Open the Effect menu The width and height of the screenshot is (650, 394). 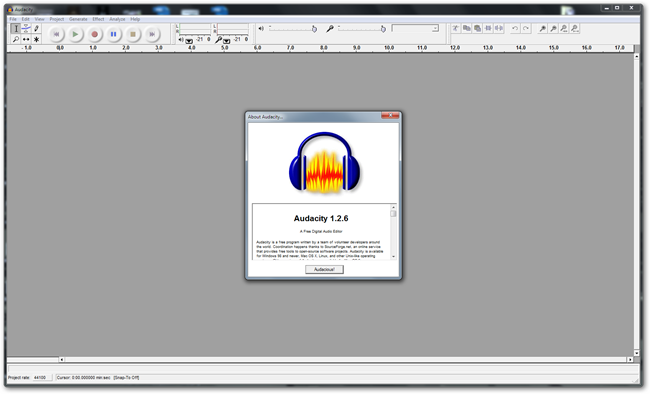[98, 19]
